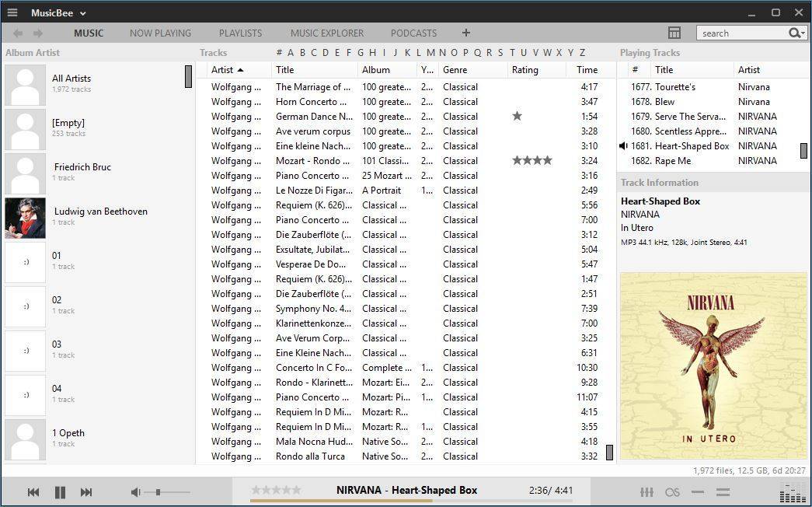812x507 pixels.
Task: Toggle last.fm scrobbling icon
Action: [x=672, y=492]
